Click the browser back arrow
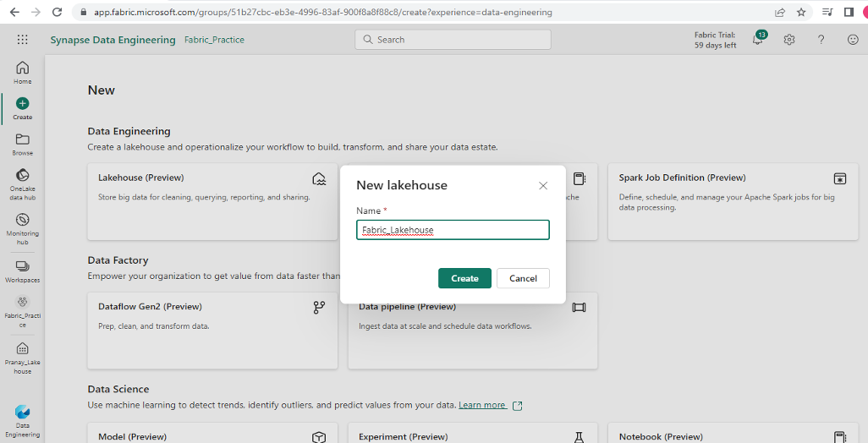Screen dimensions: 868x443 point(15,12)
